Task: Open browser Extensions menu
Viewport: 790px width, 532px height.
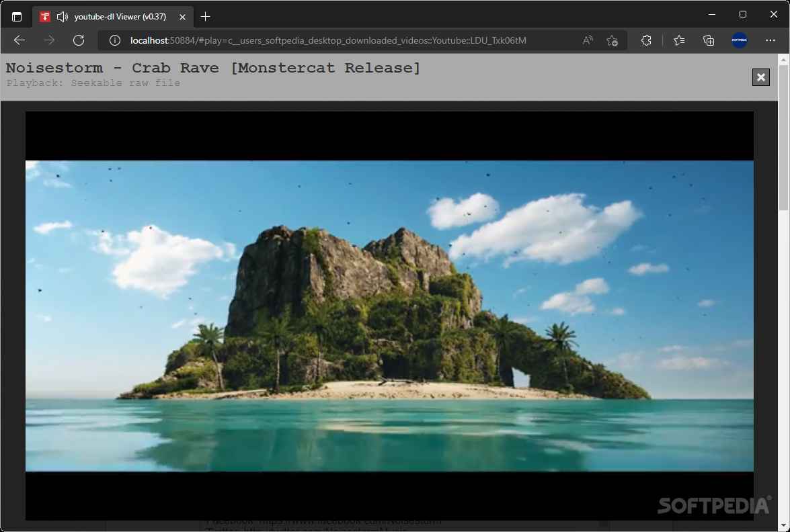Action: [646, 40]
